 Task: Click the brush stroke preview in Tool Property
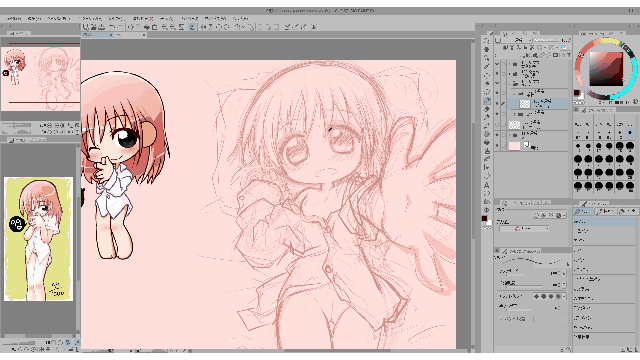(532, 261)
